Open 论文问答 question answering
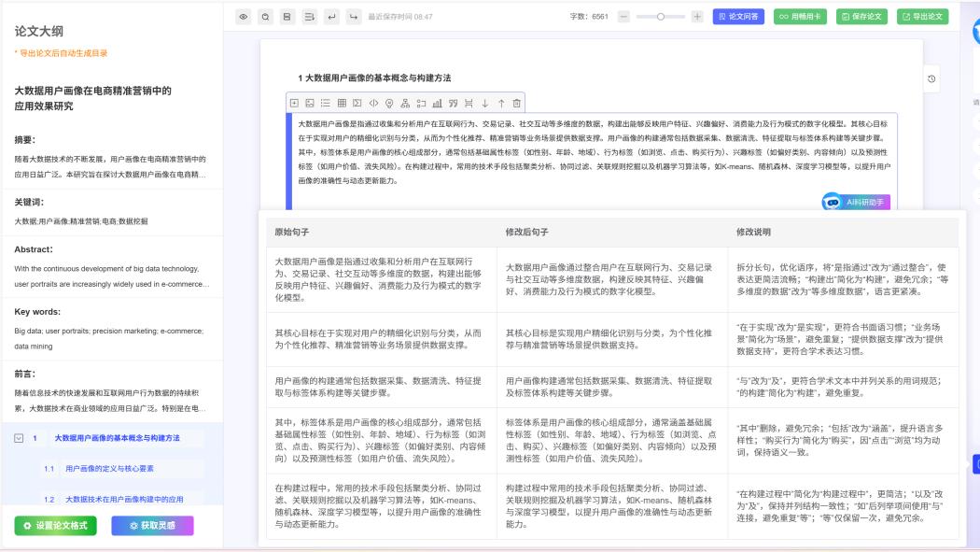980x552 pixels. click(738, 18)
